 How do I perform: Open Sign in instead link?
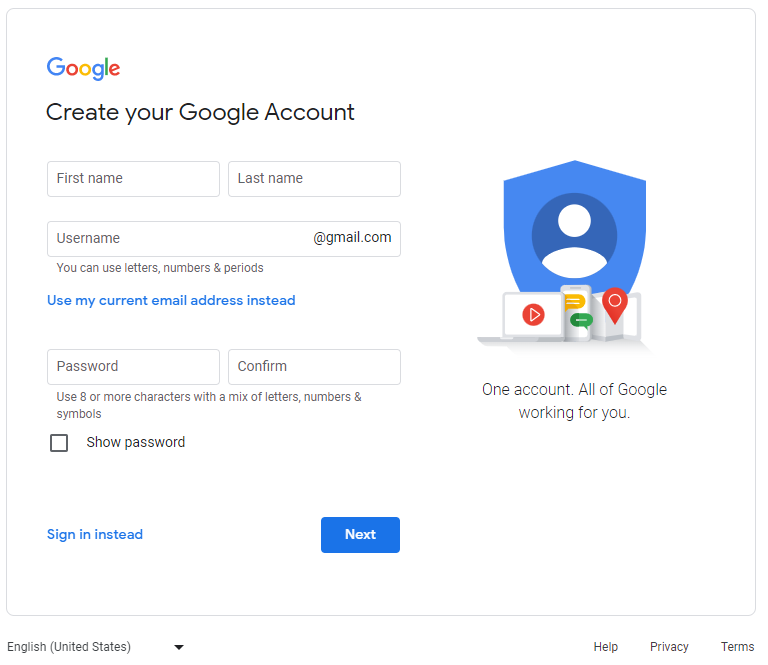tap(95, 534)
